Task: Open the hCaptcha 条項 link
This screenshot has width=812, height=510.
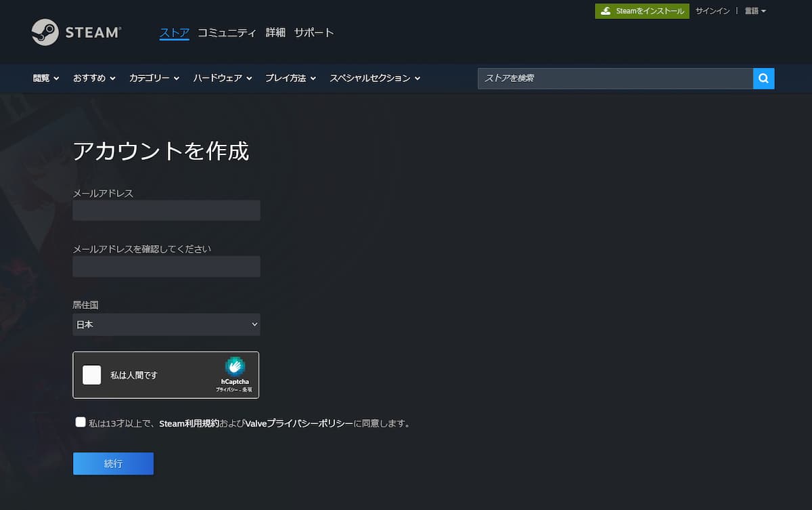Action: 247,390
